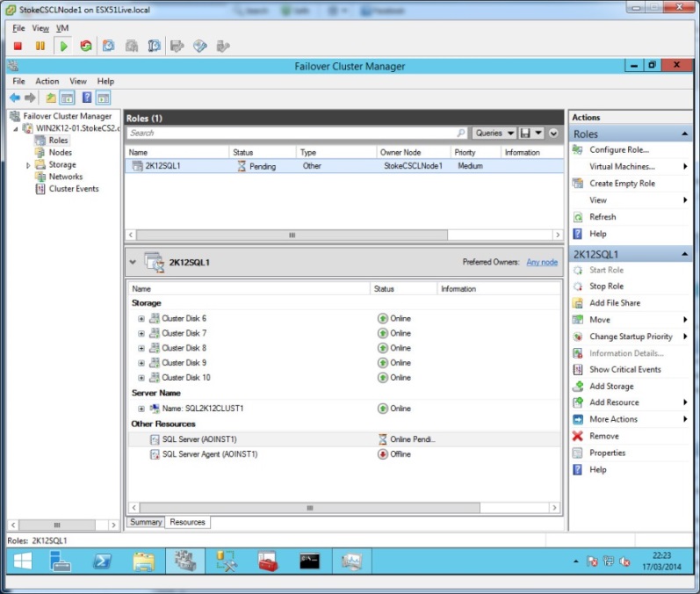
Task: Open File Explorer from the taskbar
Action: pyautogui.click(x=144, y=561)
